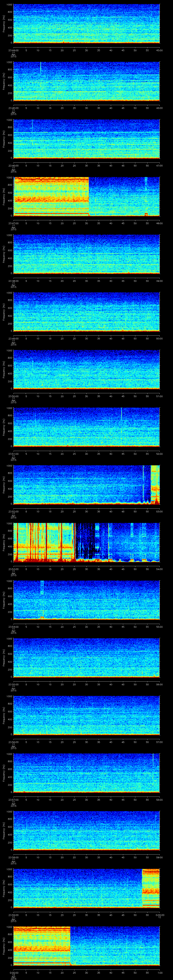Click the 1000 Hz label on the top spectrogram

coord(9,5)
